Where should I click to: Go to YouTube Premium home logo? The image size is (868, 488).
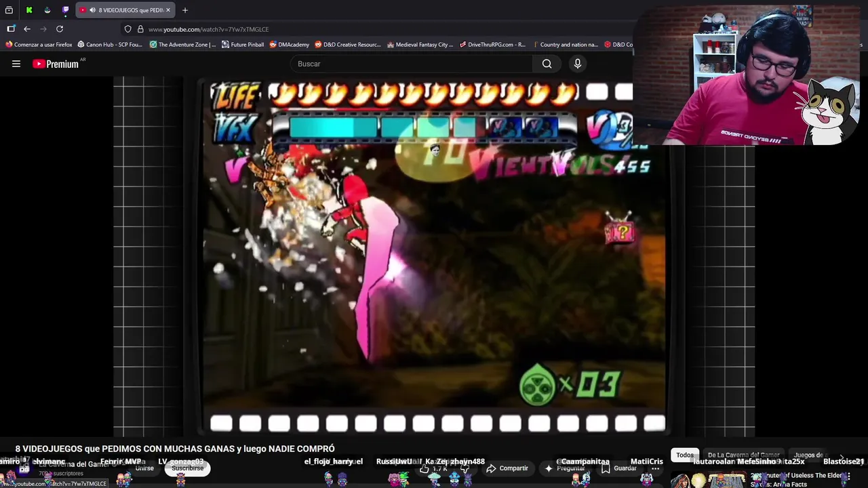coord(56,64)
